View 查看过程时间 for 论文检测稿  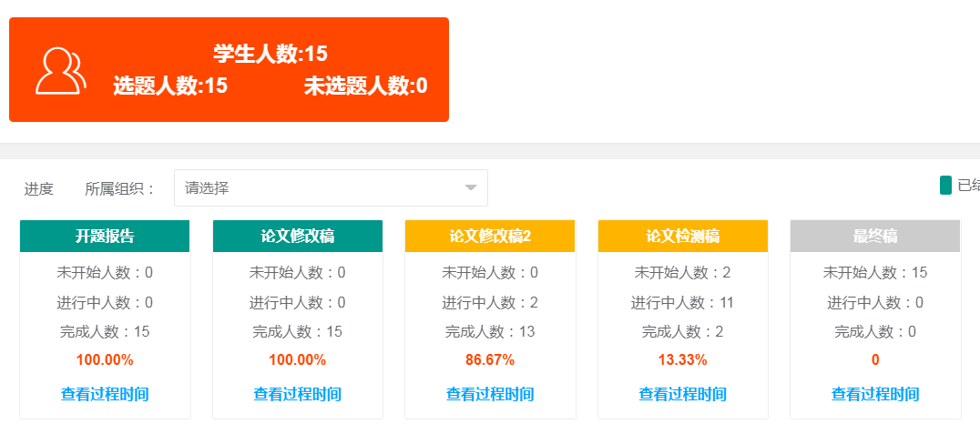pyautogui.click(x=682, y=394)
